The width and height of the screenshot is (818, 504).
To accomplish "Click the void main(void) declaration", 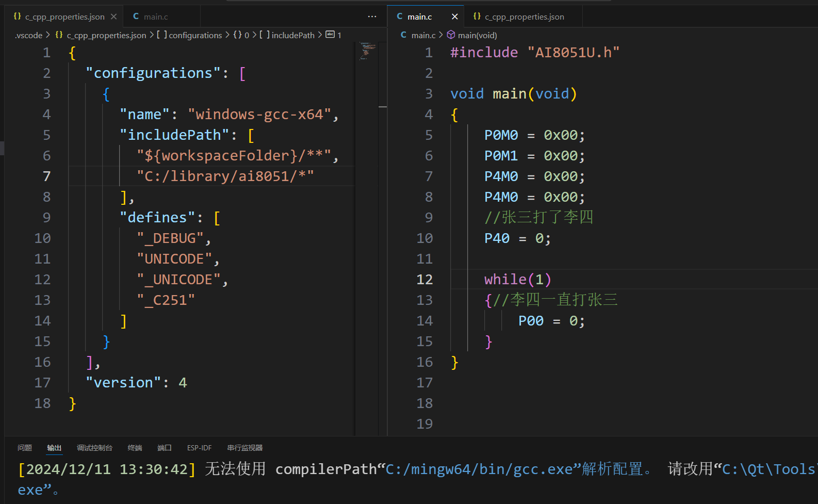I will tap(514, 94).
